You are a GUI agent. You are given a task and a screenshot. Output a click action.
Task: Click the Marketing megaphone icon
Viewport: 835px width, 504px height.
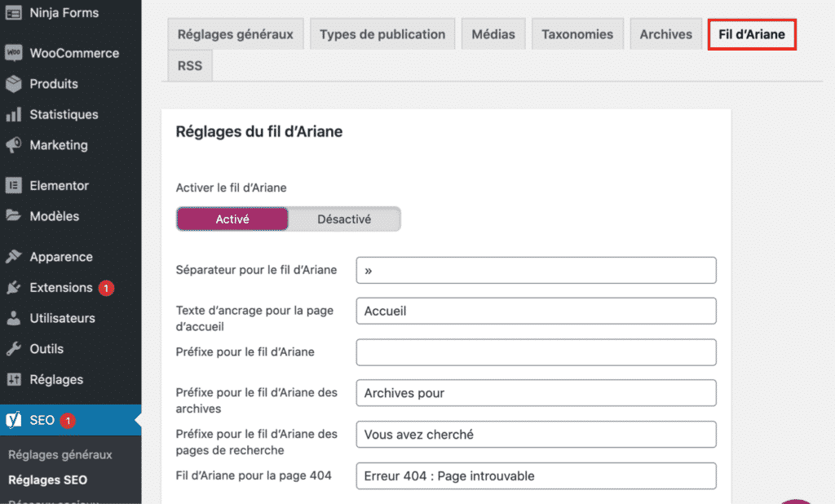tap(13, 145)
